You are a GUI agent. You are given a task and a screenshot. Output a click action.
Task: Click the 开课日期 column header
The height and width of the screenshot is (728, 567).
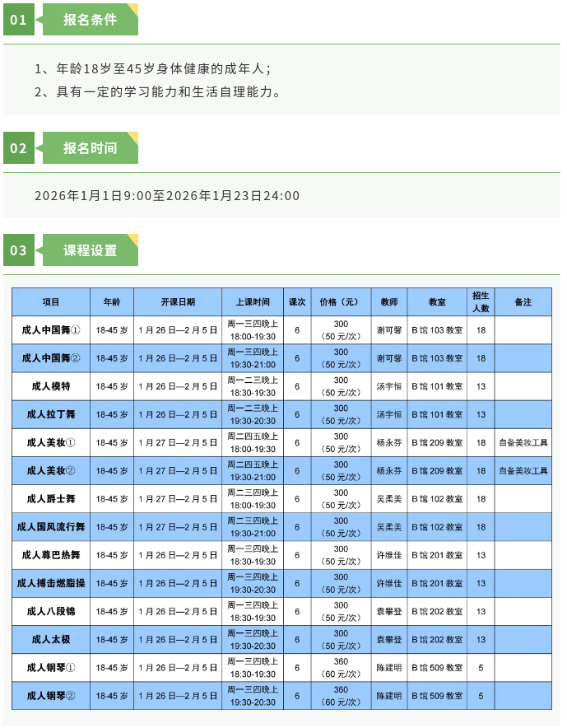(x=178, y=302)
